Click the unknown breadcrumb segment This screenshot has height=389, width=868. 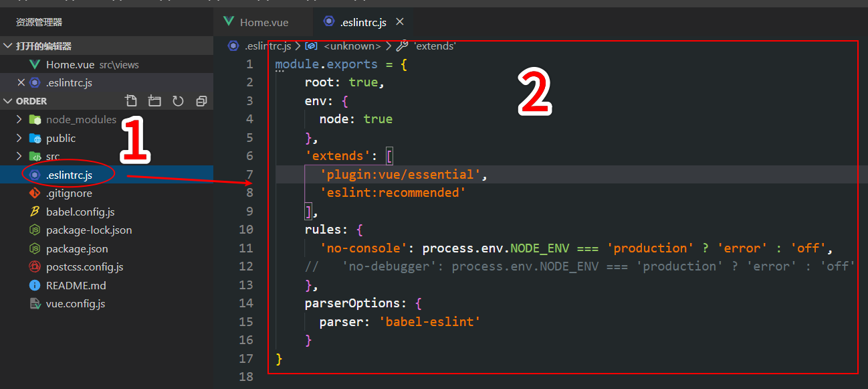[352, 46]
